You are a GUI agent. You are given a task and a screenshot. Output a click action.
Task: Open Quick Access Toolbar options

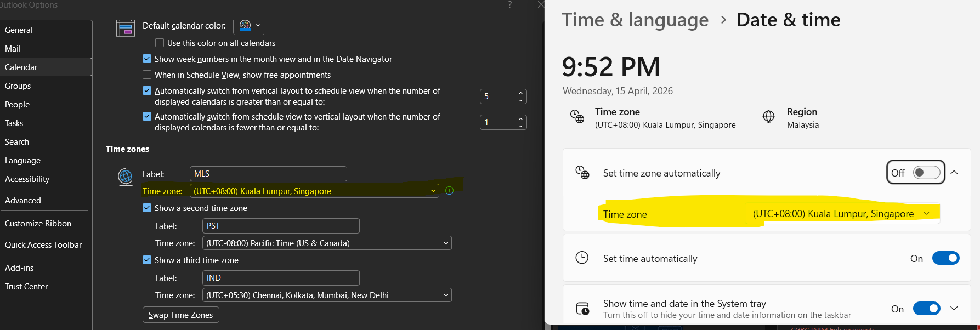point(46,245)
